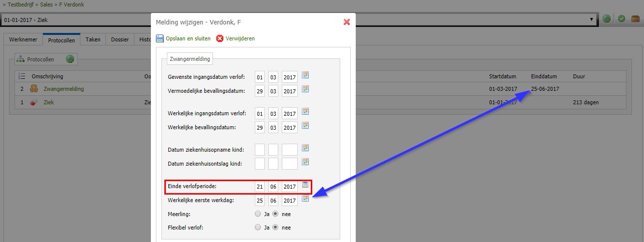Click green add icon next to Protocollen button
This screenshot has height=242, width=644.
coord(70,59)
